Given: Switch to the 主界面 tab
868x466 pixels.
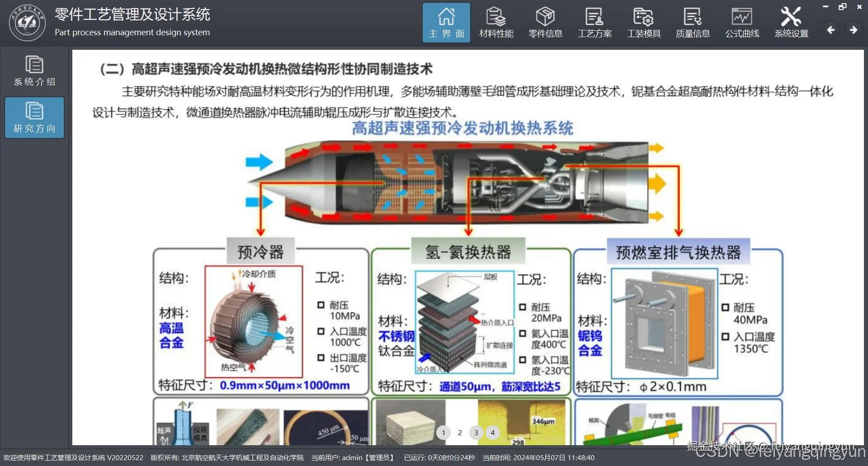Looking at the screenshot, I should (446, 22).
